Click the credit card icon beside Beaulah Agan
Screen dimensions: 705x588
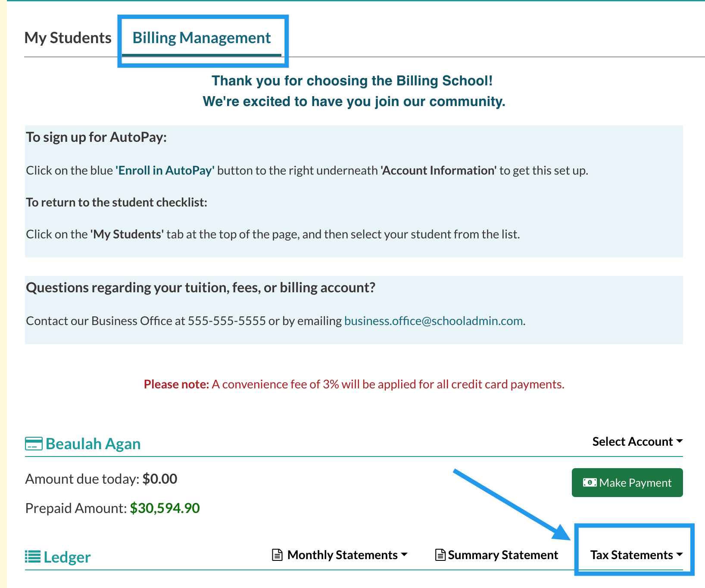[x=34, y=444]
